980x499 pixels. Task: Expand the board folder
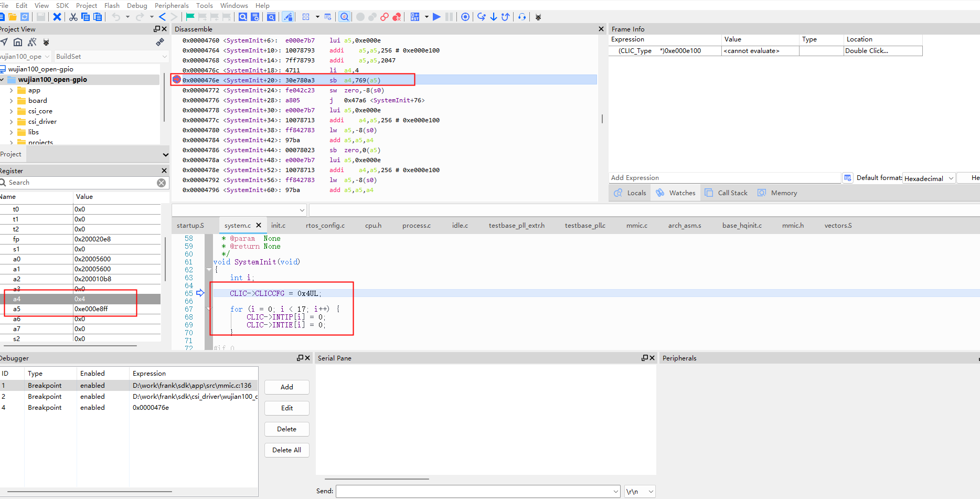pyautogui.click(x=12, y=101)
